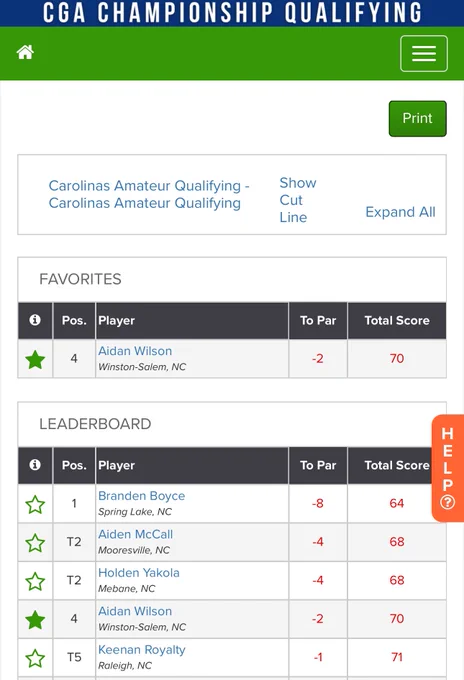Show the cut line
The height and width of the screenshot is (680, 464).
[298, 200]
